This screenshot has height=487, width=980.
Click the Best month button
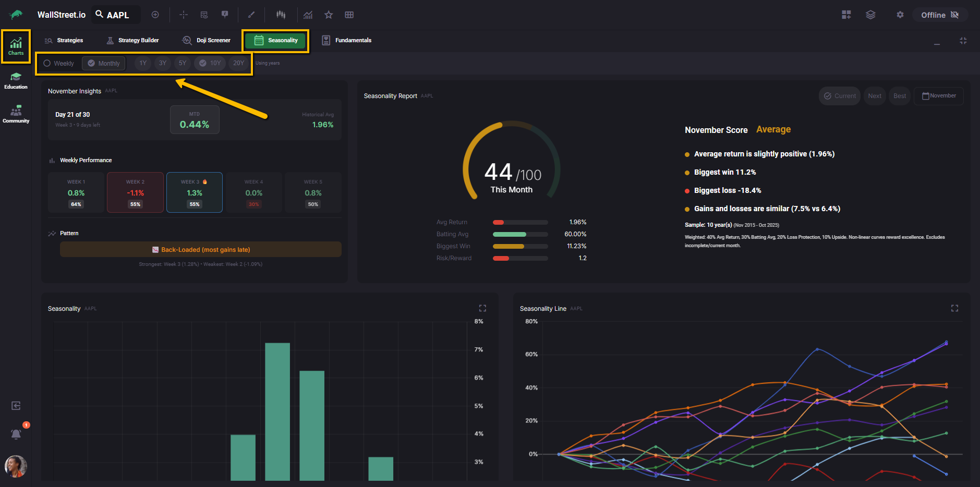(899, 96)
